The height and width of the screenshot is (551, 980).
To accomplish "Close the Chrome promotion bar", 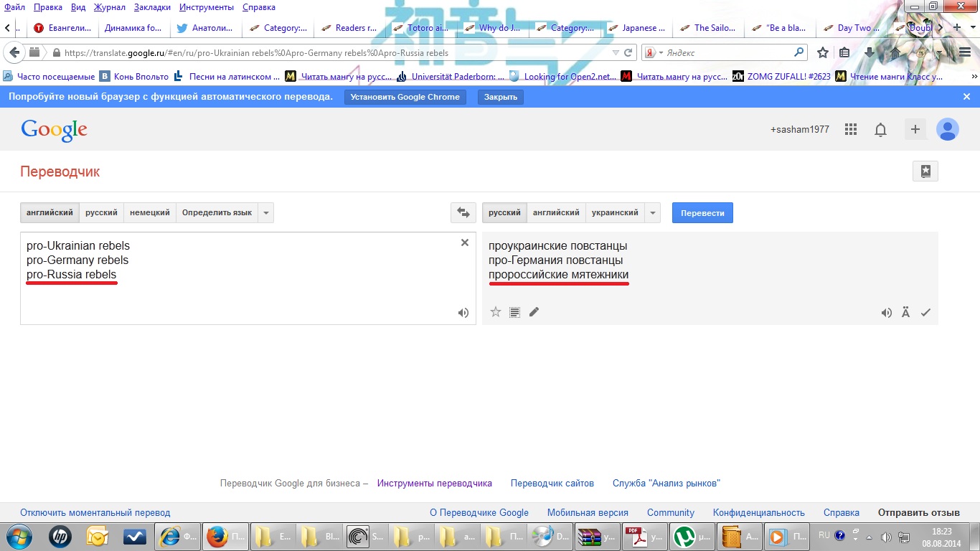I will coord(966,96).
